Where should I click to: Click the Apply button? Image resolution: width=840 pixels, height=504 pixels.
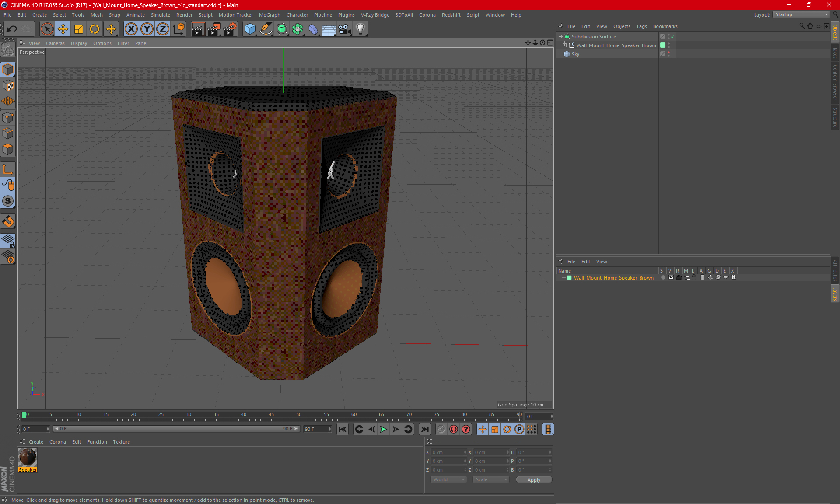[534, 480]
